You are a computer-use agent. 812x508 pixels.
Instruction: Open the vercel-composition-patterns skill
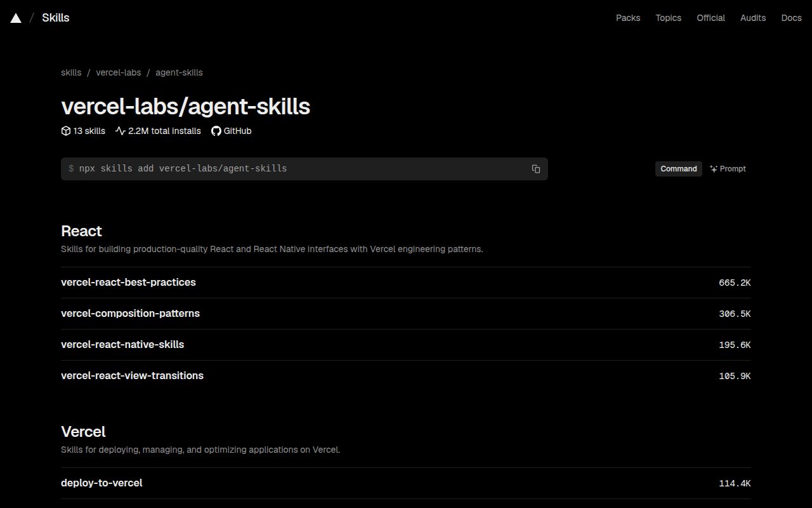[406, 314]
